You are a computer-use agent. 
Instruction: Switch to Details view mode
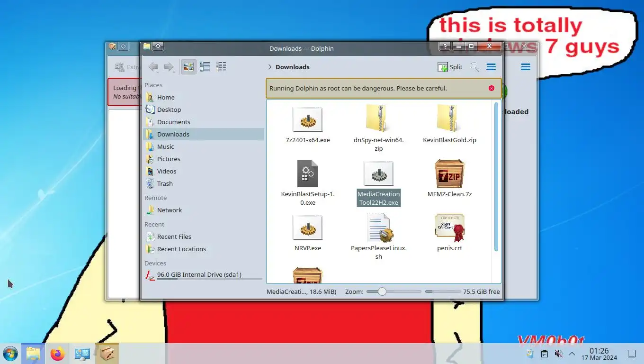click(x=221, y=67)
